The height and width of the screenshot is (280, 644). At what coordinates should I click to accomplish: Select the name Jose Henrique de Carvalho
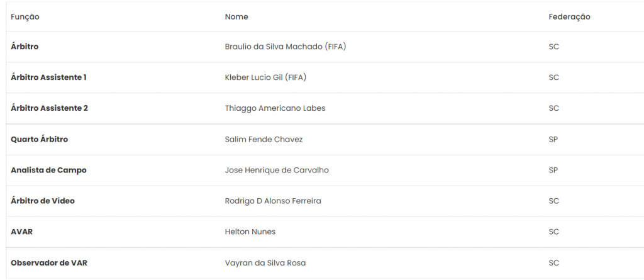tap(277, 171)
